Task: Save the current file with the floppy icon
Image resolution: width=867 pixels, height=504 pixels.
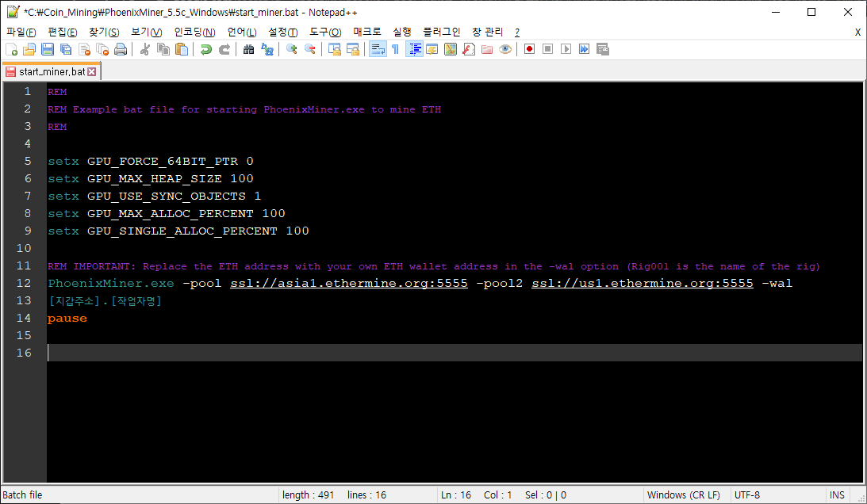Action: point(48,49)
